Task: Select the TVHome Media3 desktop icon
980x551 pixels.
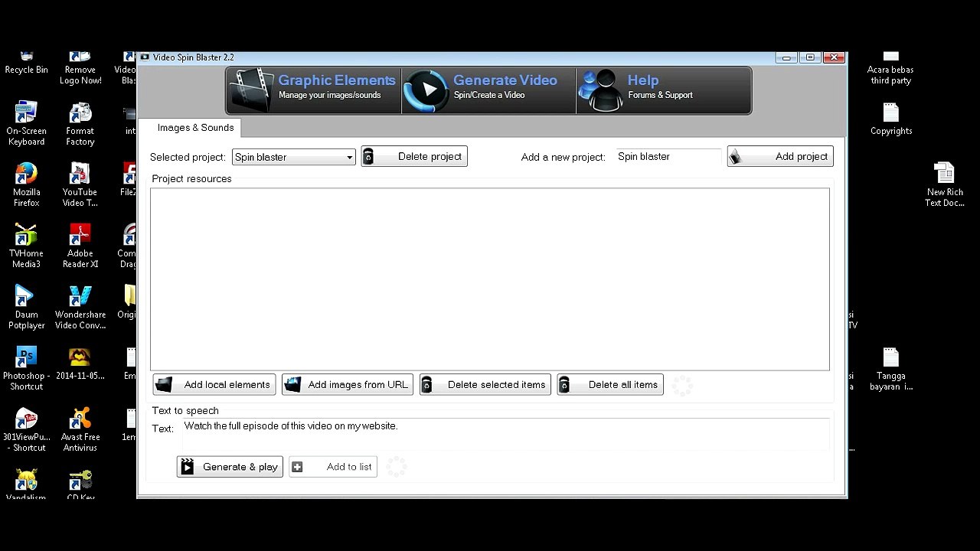Action: (26, 246)
